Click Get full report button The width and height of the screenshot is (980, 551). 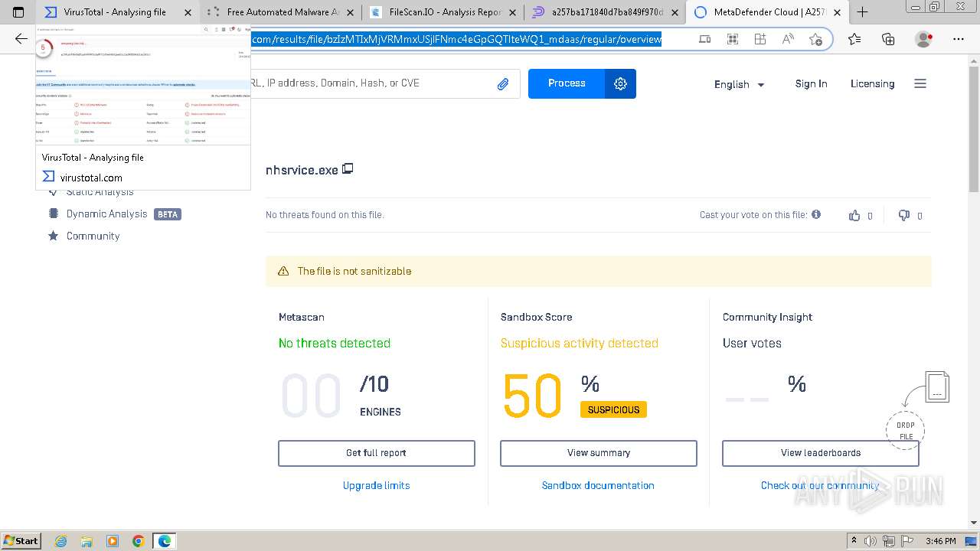(x=377, y=453)
